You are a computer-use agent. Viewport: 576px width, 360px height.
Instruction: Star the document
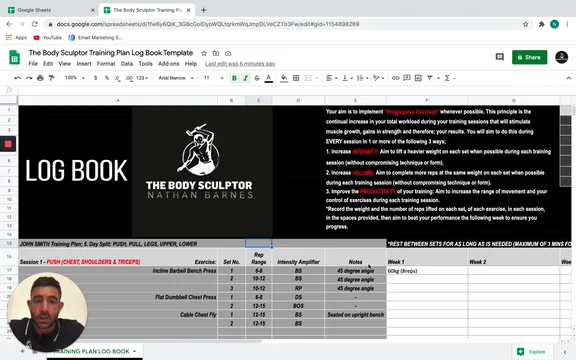tap(204, 53)
